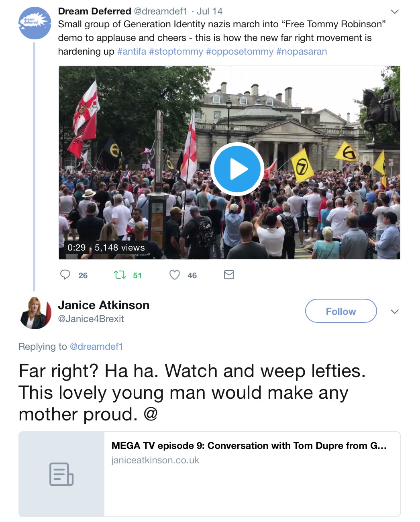Open the #stoptommy hashtag

click(176, 51)
